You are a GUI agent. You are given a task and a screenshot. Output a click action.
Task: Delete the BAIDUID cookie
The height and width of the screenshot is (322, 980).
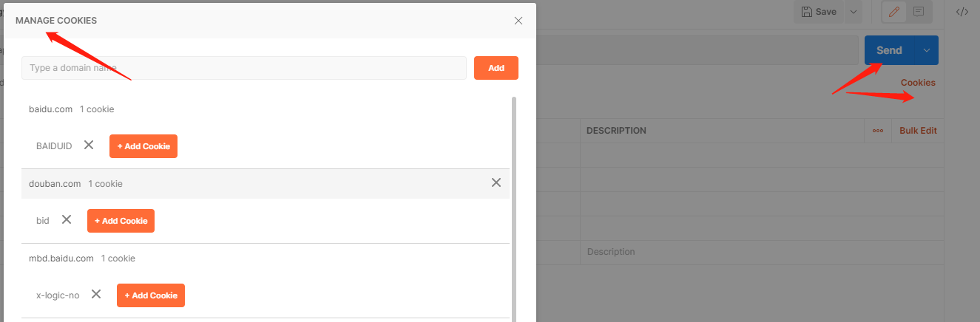click(89, 145)
